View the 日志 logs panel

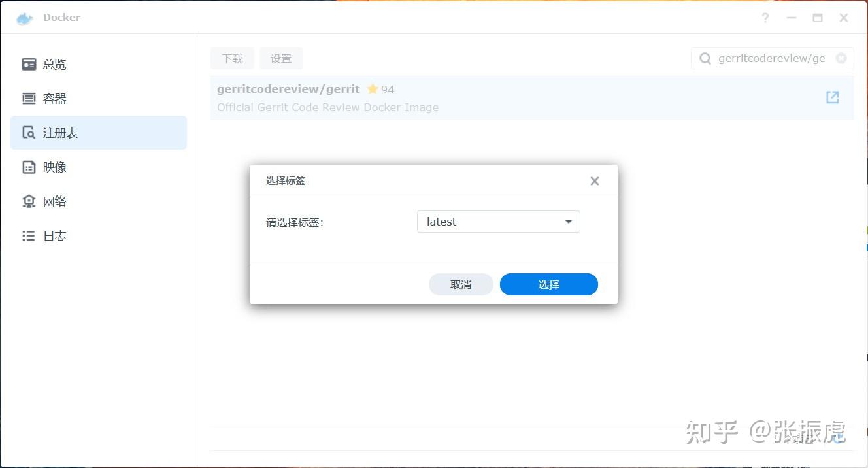click(x=55, y=235)
